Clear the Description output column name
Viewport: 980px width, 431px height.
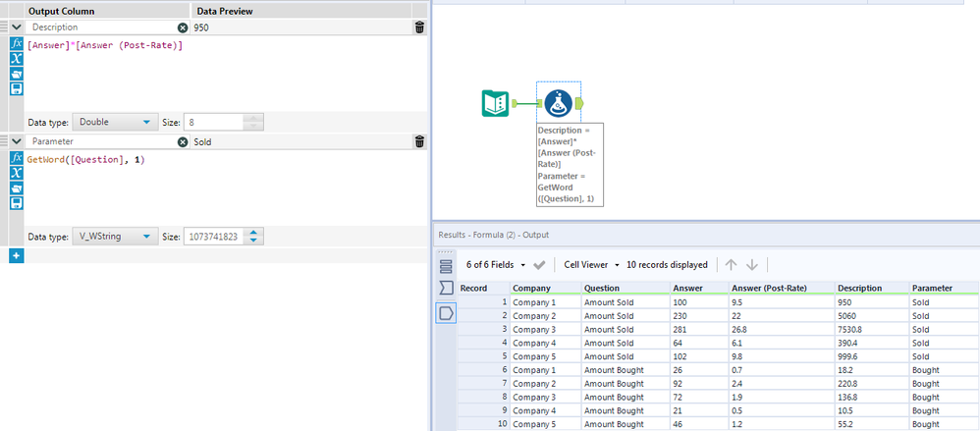point(183,27)
